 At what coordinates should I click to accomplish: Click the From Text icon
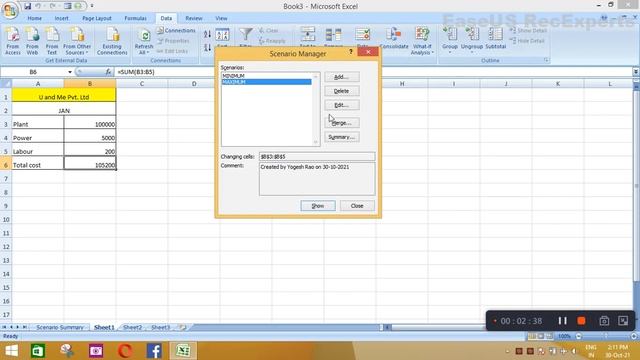tap(52, 40)
